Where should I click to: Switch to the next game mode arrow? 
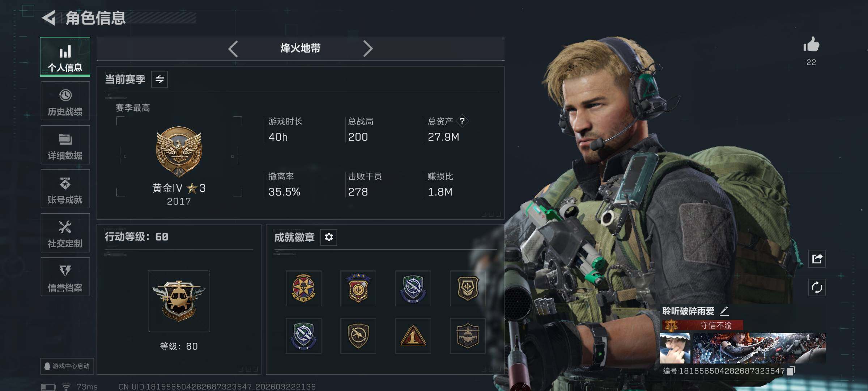(x=367, y=49)
